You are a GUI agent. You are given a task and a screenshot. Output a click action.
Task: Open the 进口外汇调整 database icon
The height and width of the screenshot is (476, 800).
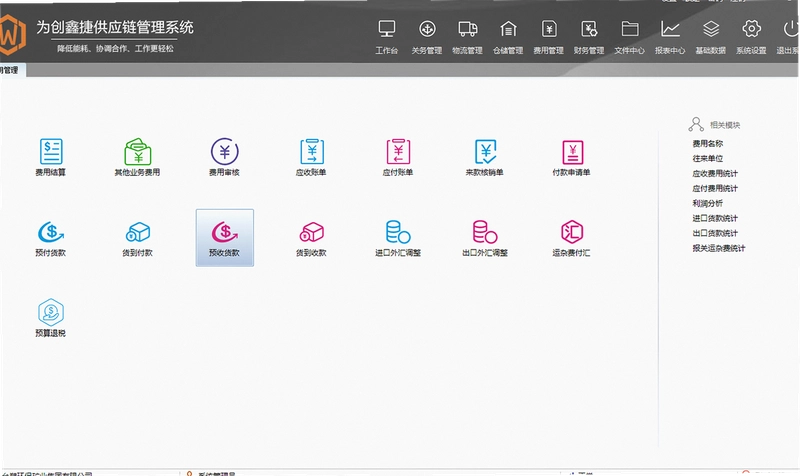pyautogui.click(x=398, y=232)
